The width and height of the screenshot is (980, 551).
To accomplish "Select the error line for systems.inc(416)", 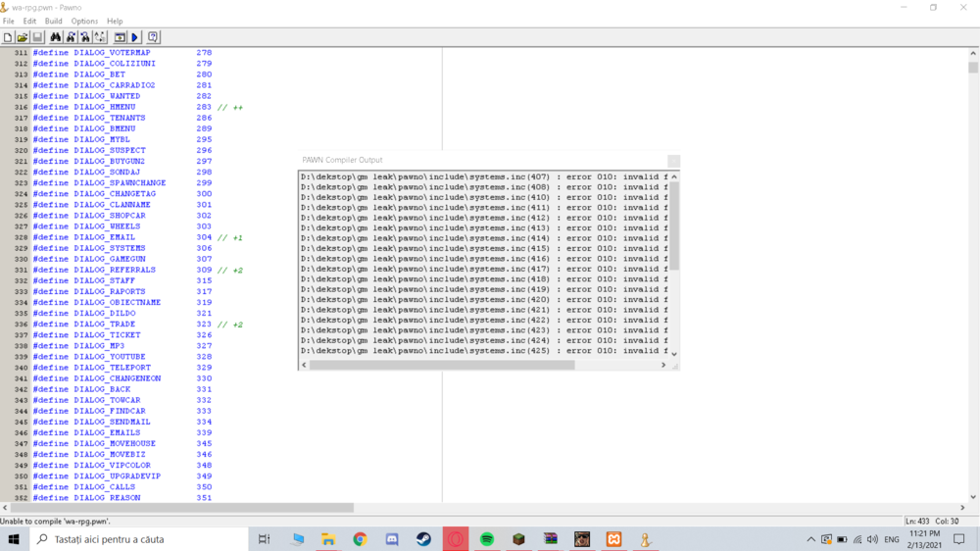I will [x=484, y=259].
